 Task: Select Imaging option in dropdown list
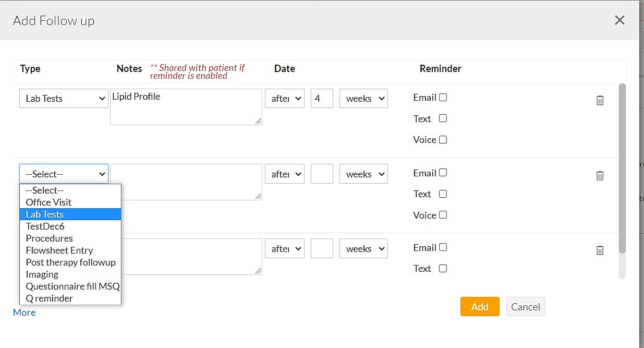coord(42,274)
